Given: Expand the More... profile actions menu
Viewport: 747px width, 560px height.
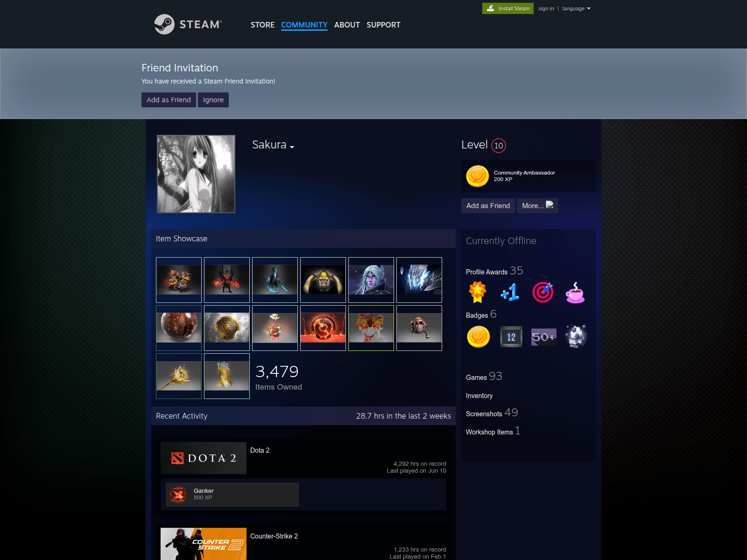Looking at the screenshot, I should tap(537, 206).
